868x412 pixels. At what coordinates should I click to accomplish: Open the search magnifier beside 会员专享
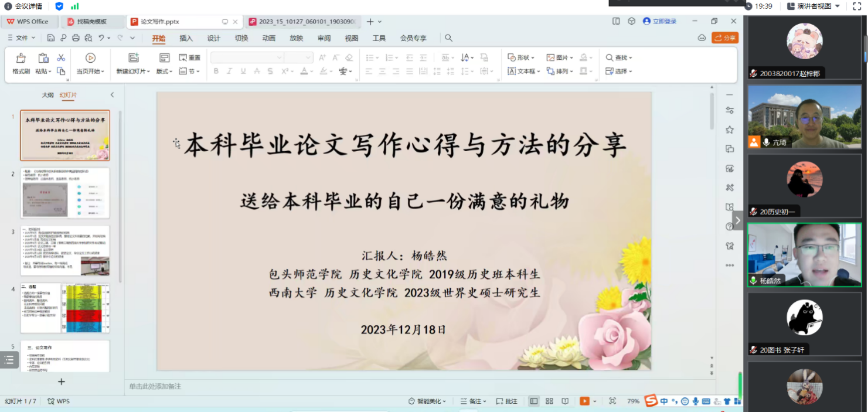click(448, 38)
